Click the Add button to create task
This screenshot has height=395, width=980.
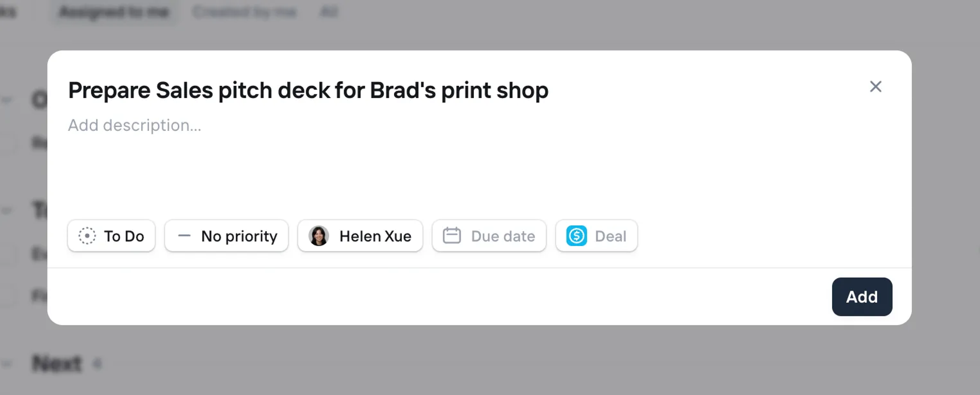[862, 297]
